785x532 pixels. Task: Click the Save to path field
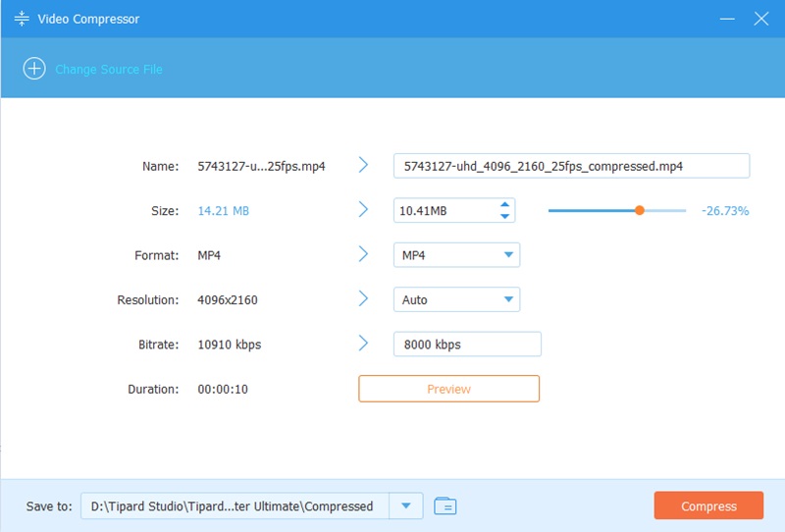tap(235, 505)
